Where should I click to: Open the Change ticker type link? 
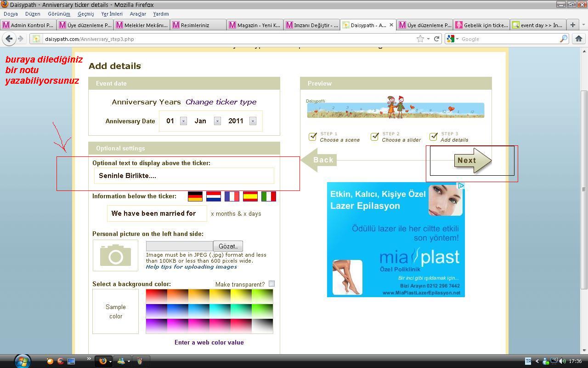pos(221,102)
